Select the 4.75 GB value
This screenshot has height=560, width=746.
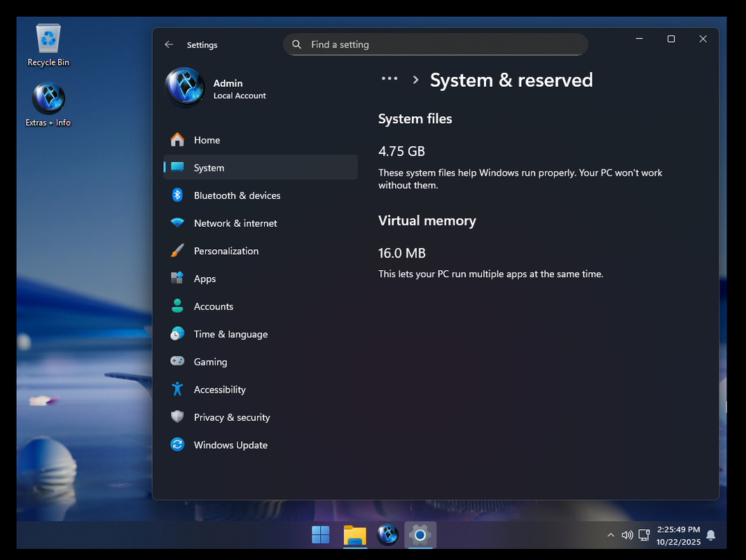(x=401, y=151)
